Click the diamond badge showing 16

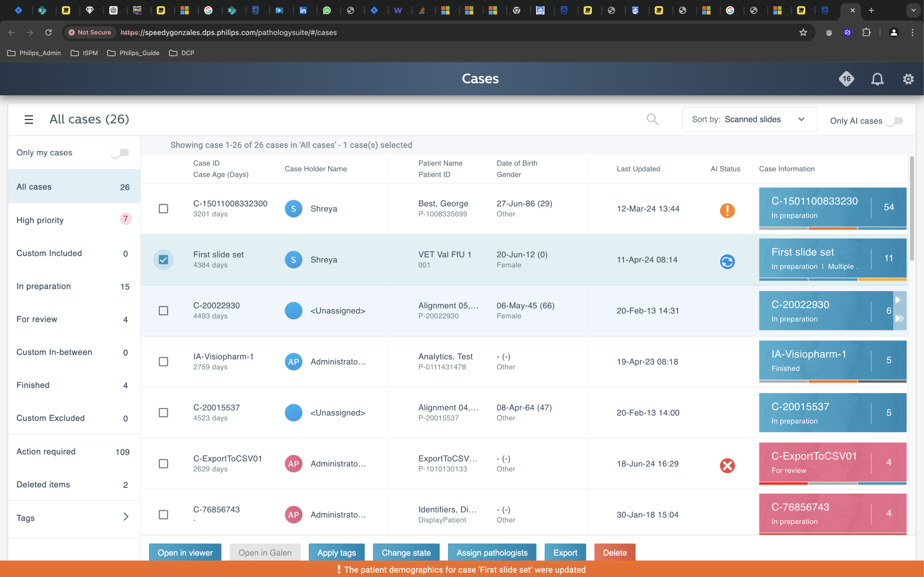click(x=846, y=79)
